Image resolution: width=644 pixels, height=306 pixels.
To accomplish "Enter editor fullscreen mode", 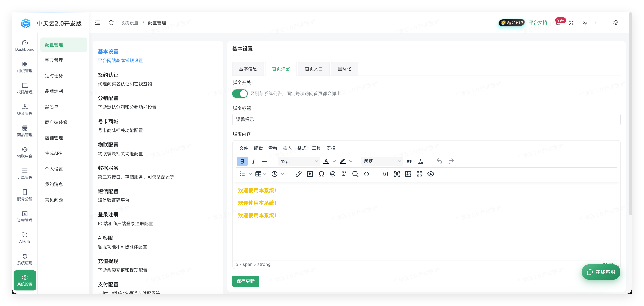I will (x=420, y=174).
